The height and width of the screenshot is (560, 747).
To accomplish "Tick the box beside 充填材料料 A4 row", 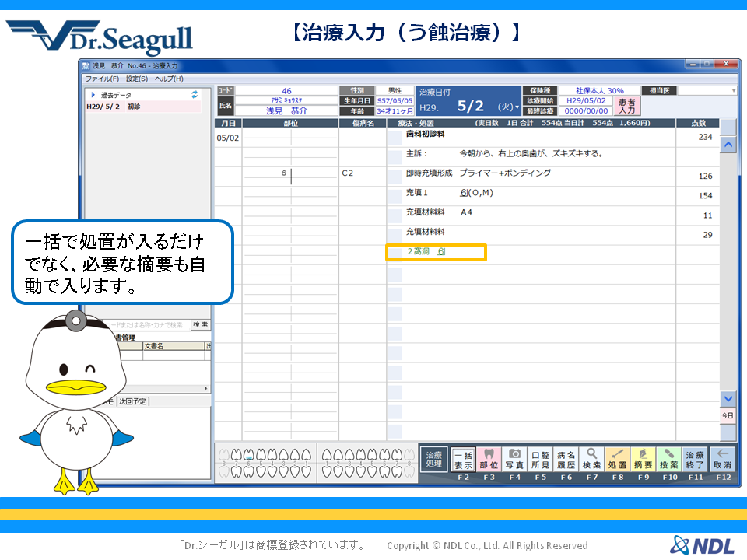I will tap(395, 215).
